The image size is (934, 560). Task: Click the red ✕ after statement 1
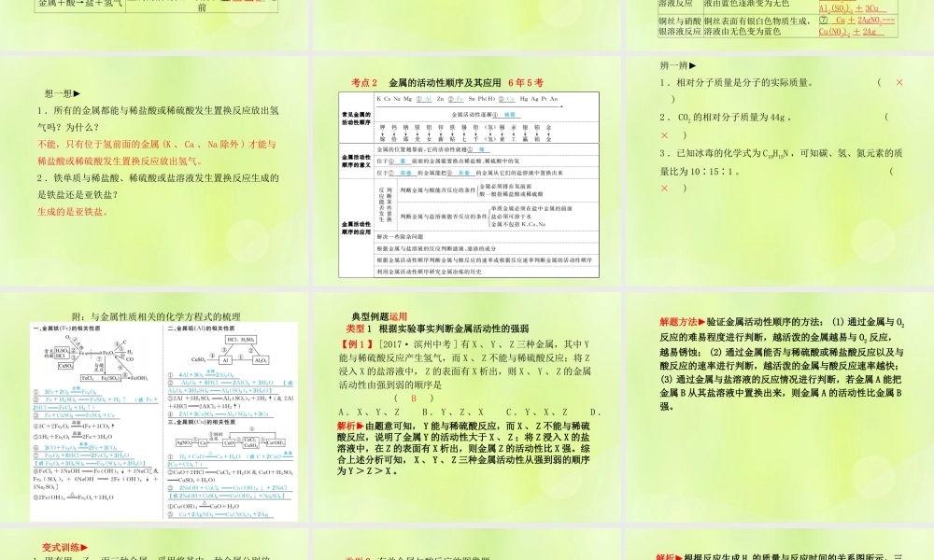coord(899,83)
